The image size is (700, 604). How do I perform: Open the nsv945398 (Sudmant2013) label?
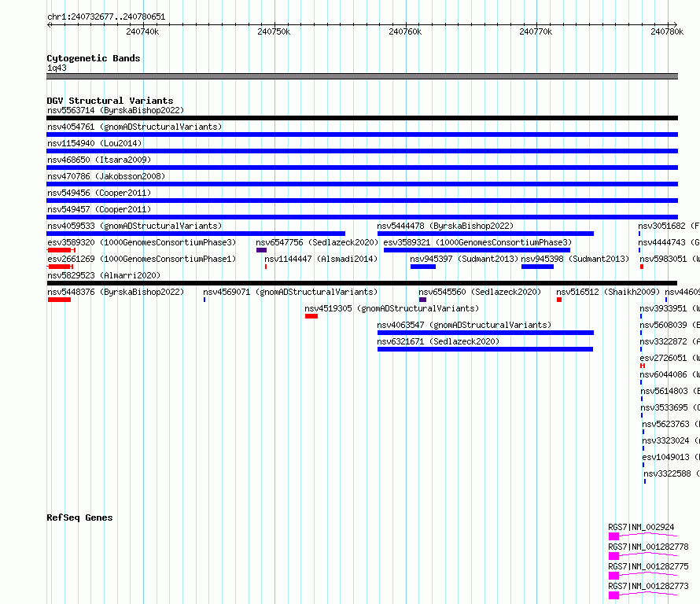point(575,259)
